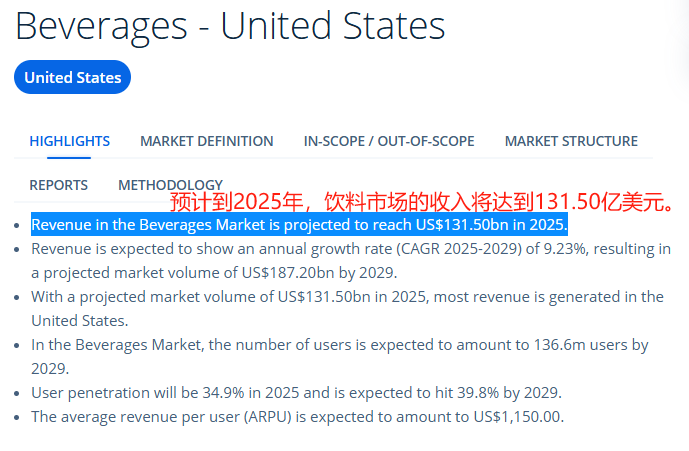Viewport: 689px width, 451px height.
Task: Go to the Market Structure tab
Action: point(571,141)
